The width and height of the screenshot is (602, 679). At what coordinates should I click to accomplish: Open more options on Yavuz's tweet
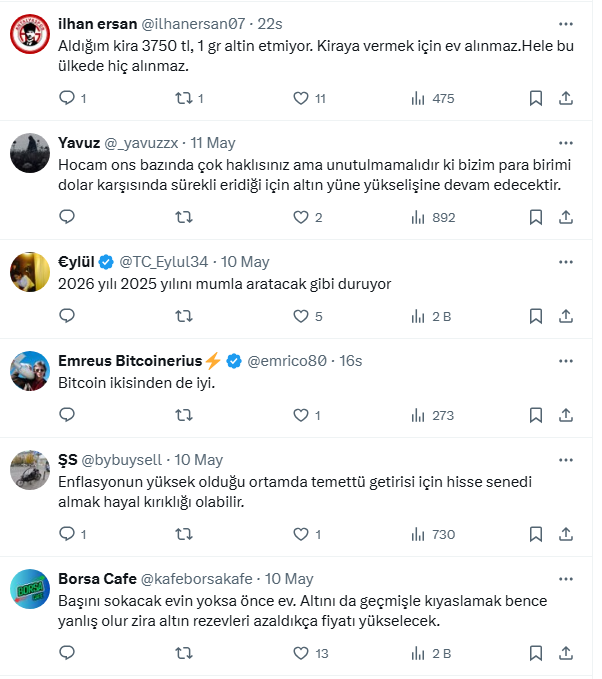click(x=566, y=142)
